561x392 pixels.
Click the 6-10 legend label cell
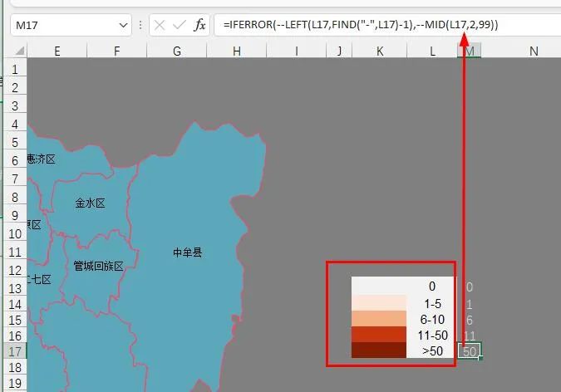click(432, 320)
